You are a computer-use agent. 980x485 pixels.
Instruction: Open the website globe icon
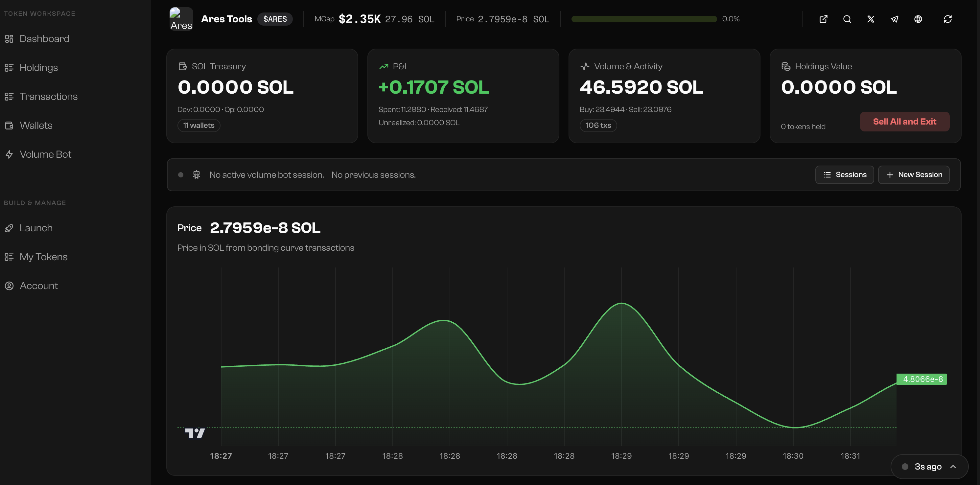(918, 19)
